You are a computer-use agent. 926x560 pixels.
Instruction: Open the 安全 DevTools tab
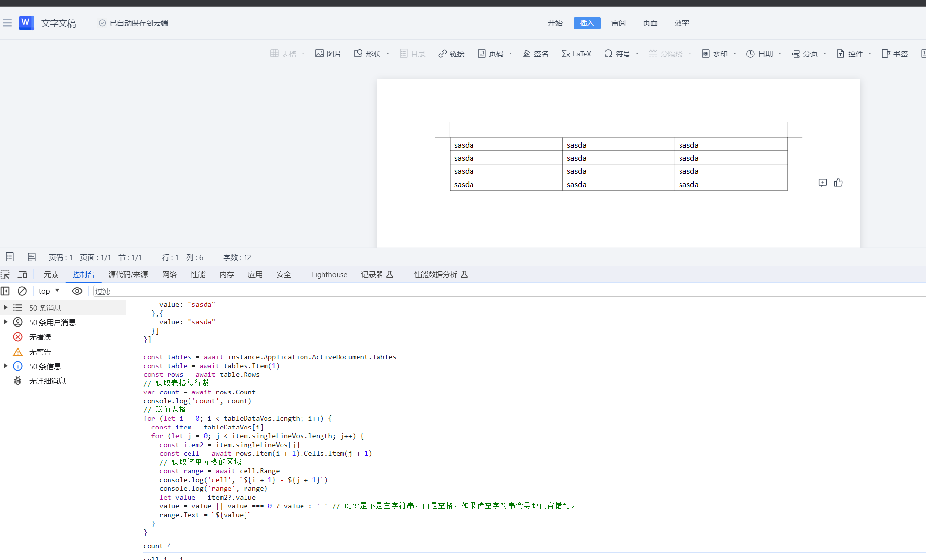click(x=284, y=275)
